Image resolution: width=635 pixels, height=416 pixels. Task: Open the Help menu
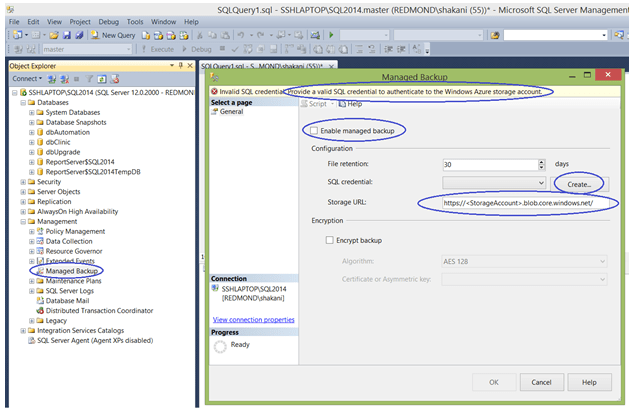point(191,22)
